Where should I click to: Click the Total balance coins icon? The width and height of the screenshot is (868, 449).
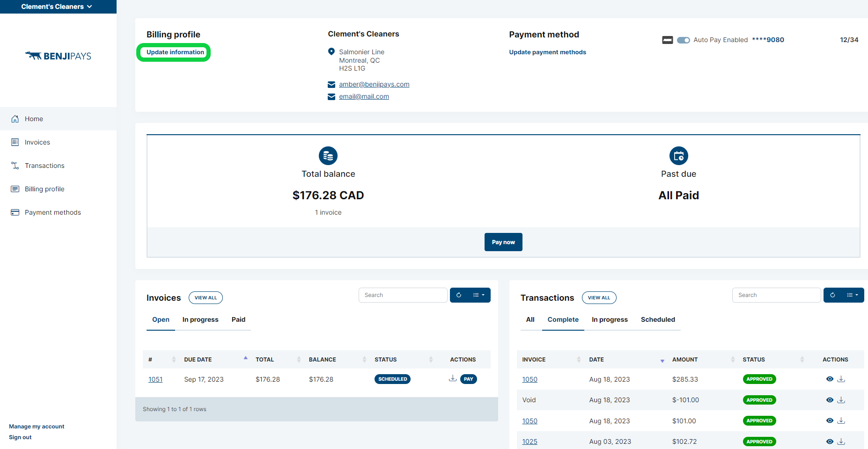pyautogui.click(x=328, y=156)
